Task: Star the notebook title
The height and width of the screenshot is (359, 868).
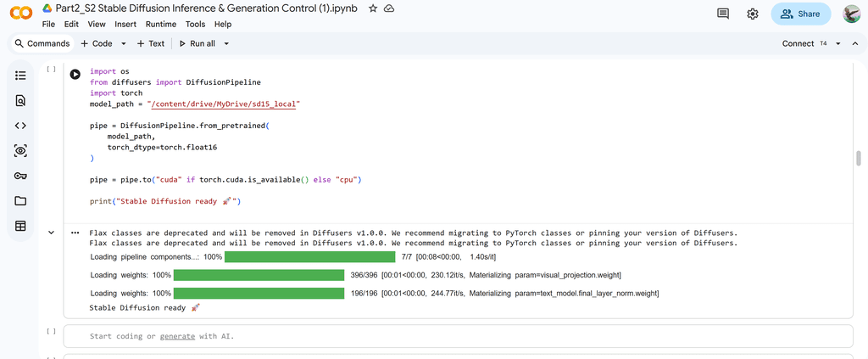Action: click(x=373, y=8)
